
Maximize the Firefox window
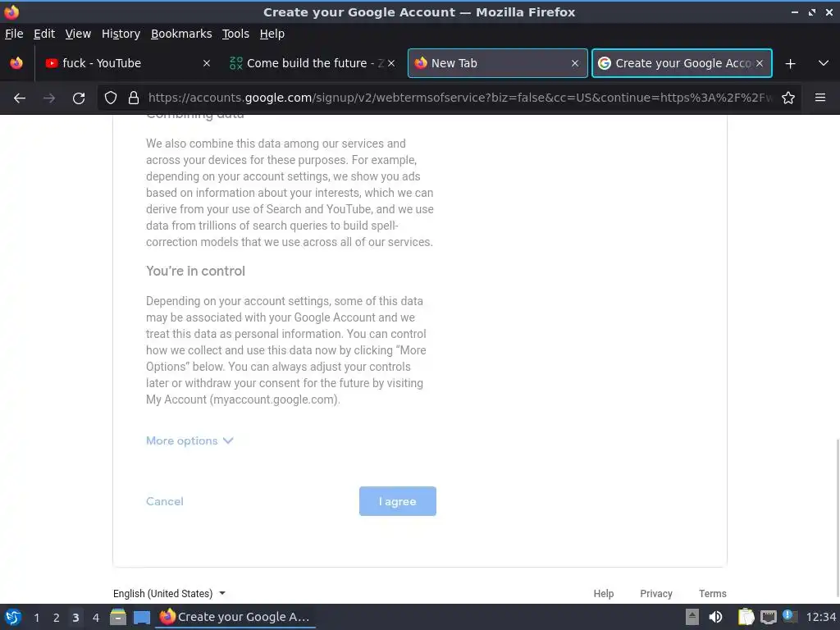tap(812, 12)
